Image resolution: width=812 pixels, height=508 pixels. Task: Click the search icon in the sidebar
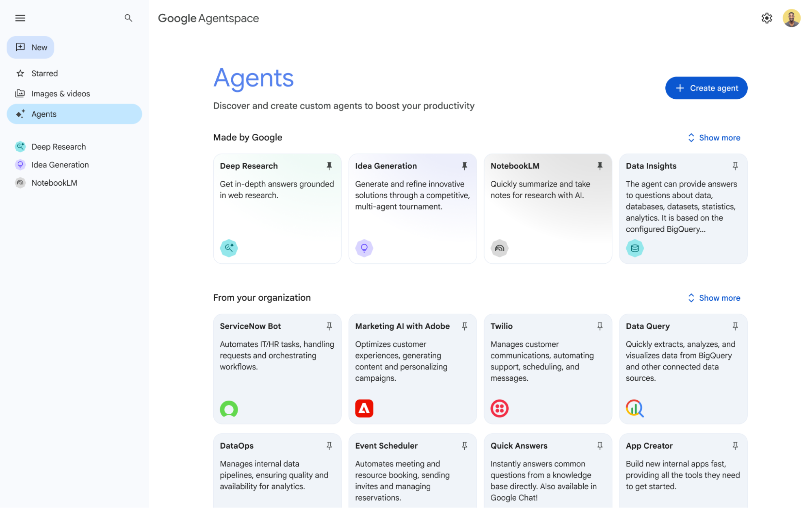coord(128,18)
